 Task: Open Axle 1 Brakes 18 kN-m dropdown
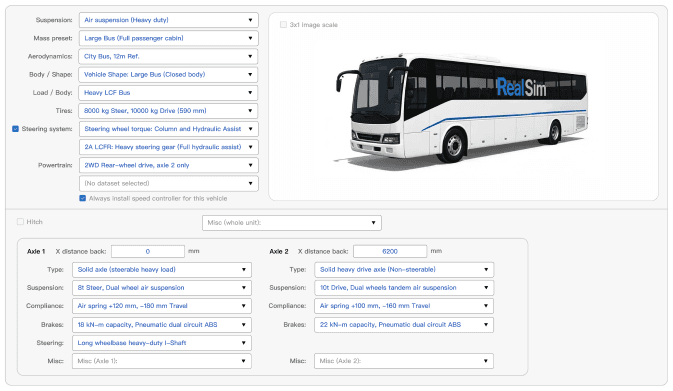point(162,325)
